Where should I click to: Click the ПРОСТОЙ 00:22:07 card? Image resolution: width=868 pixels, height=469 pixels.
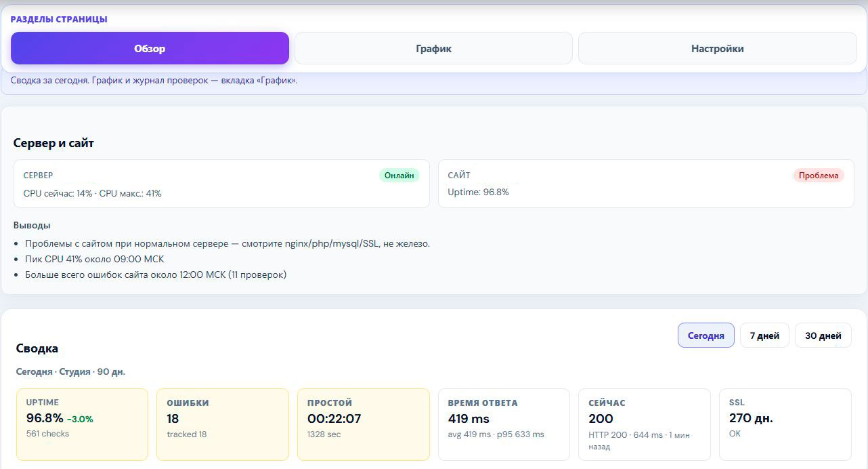(x=364, y=424)
